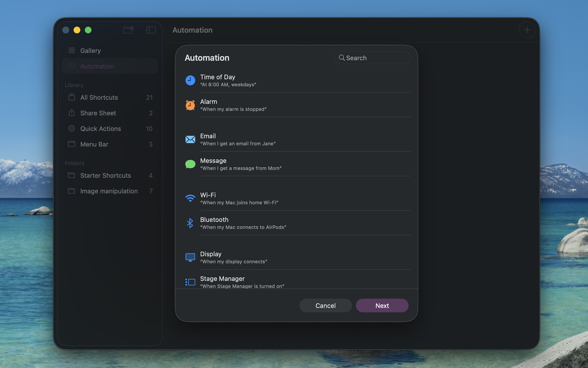Toggle the sidebar with the panel icon

coord(151,30)
